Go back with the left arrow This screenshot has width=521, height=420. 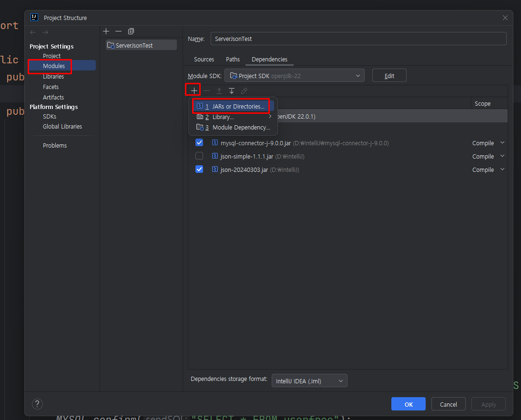coord(33,32)
